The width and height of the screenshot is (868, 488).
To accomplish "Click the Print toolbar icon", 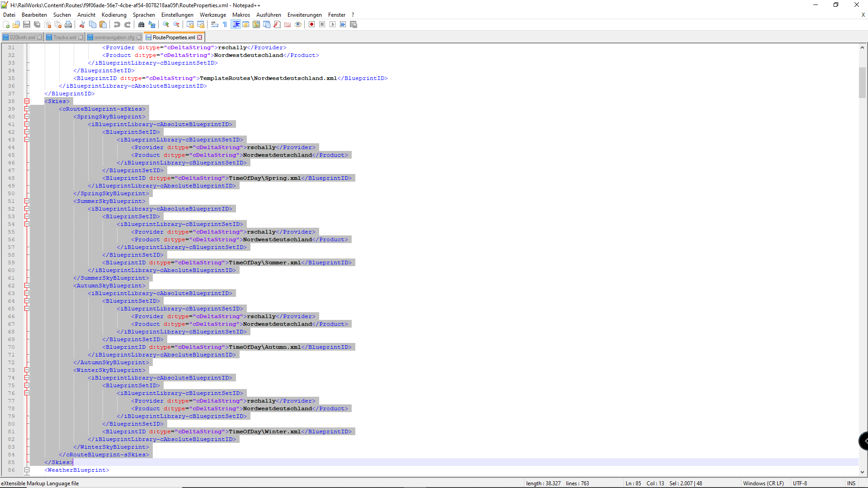I will (68, 24).
